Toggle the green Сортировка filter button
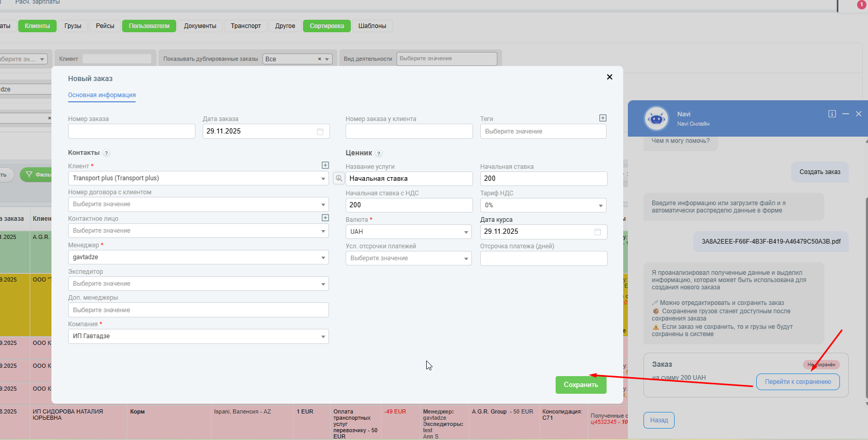This screenshot has width=868, height=440. 326,26
